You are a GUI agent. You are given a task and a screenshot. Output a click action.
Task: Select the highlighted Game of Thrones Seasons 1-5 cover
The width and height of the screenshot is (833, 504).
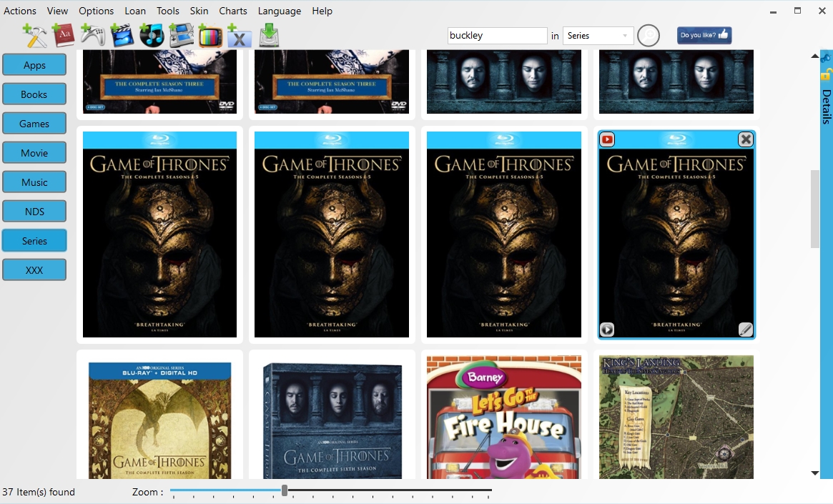pos(676,234)
